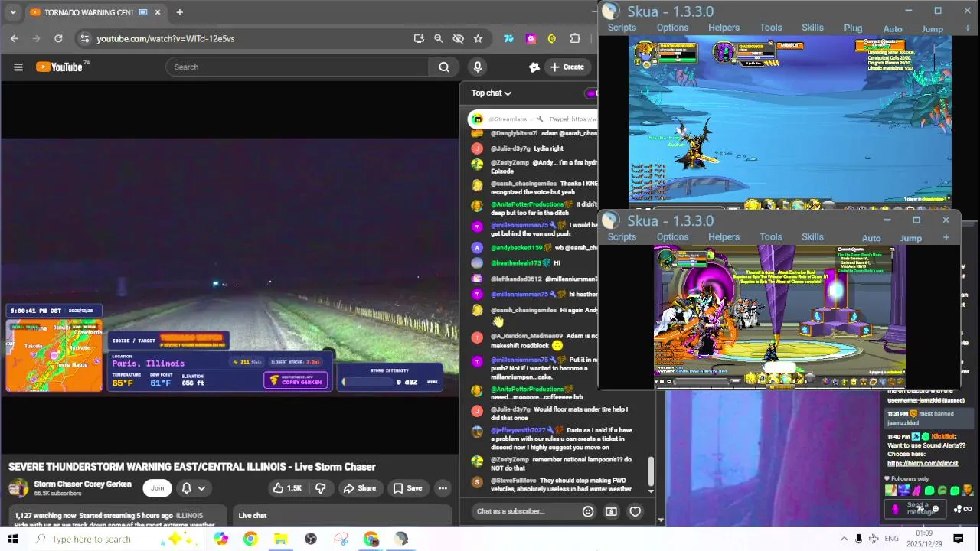
Task: Open Storm Chaser Corey Gerken channel name
Action: [83, 484]
